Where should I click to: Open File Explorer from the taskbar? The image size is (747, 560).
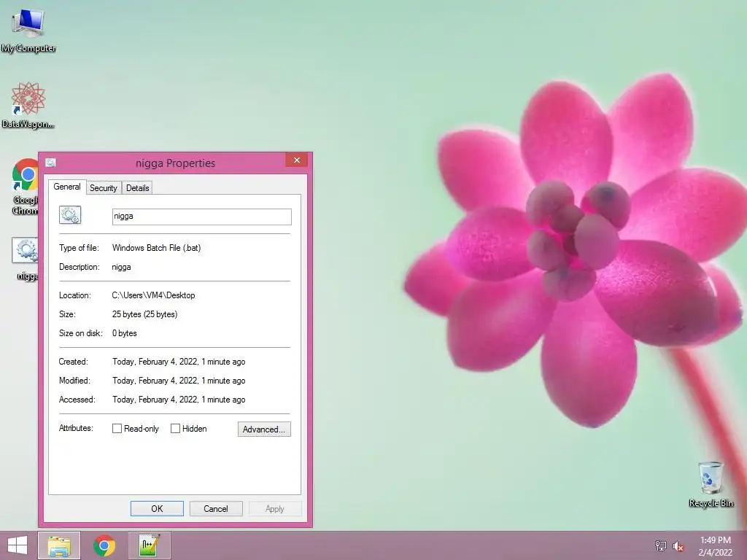click(59, 545)
